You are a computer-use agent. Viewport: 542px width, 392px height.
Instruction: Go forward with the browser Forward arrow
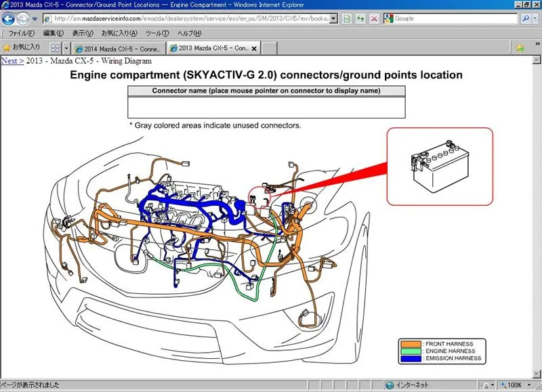23,19
